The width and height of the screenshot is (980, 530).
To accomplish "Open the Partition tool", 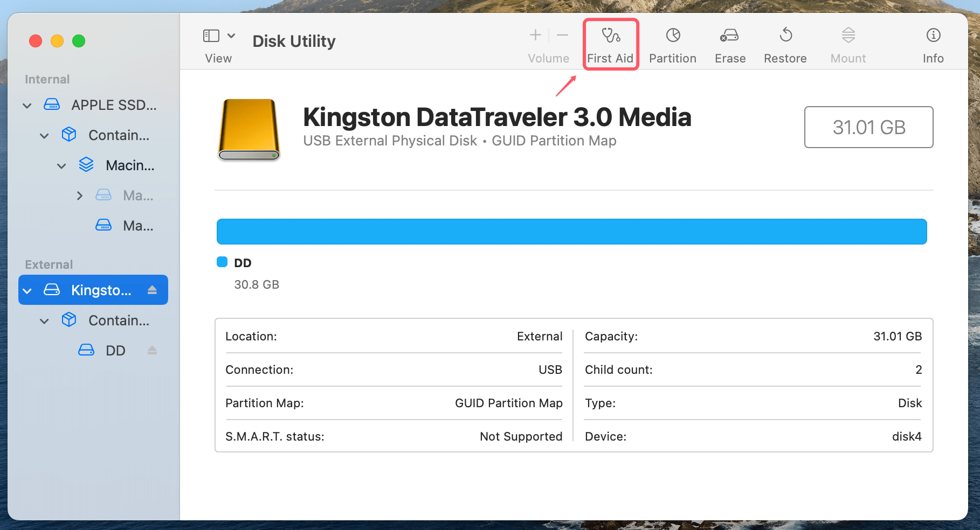I will 672,44.
